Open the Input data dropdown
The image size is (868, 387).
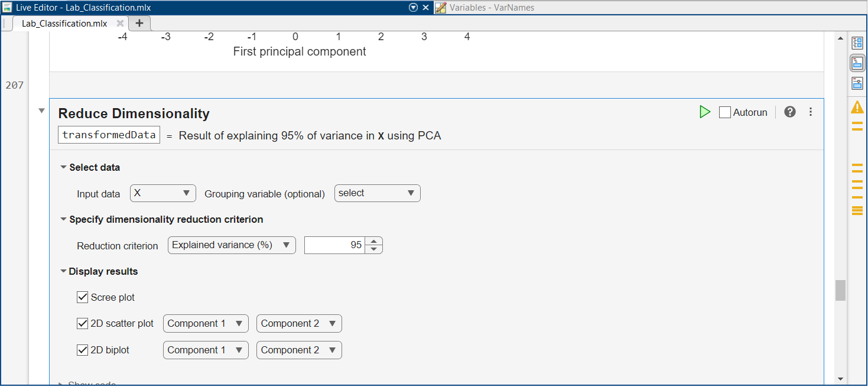(x=162, y=193)
